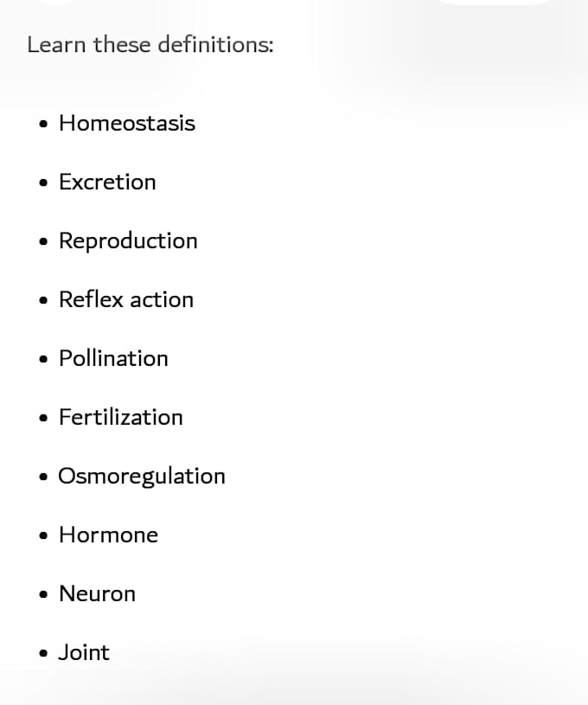This screenshot has height=705, width=588.
Task: Click the Reflex action term
Action: tap(126, 299)
